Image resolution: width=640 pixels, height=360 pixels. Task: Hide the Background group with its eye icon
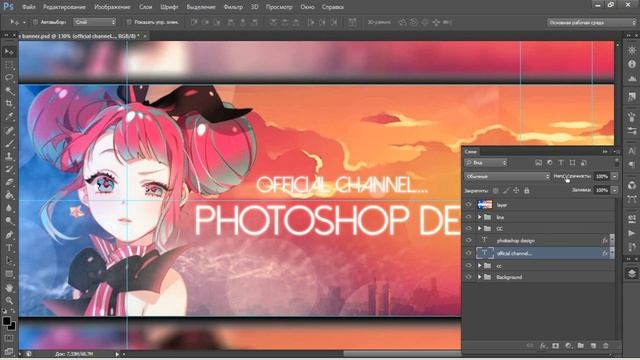click(x=469, y=277)
